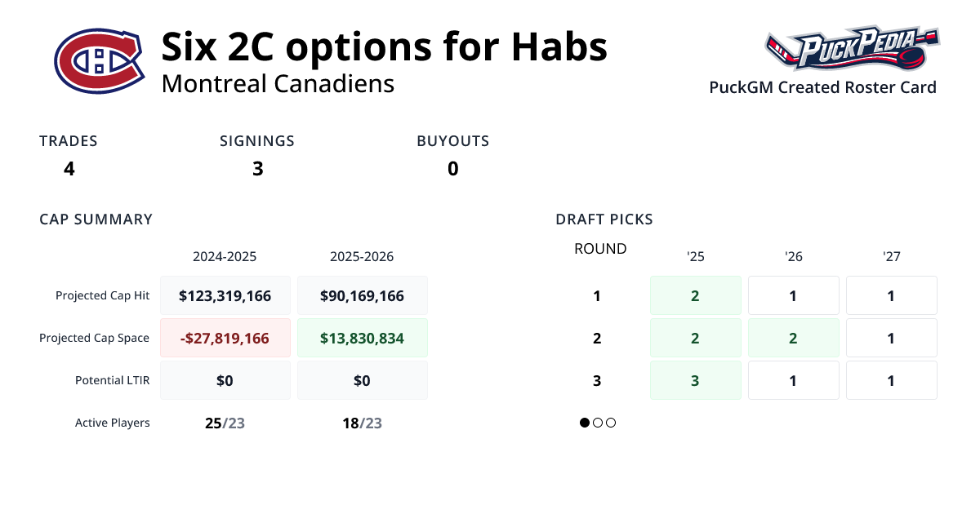The width and height of the screenshot is (980, 514).
Task: Select the Active Players 25/23 value
Action: coord(225,423)
